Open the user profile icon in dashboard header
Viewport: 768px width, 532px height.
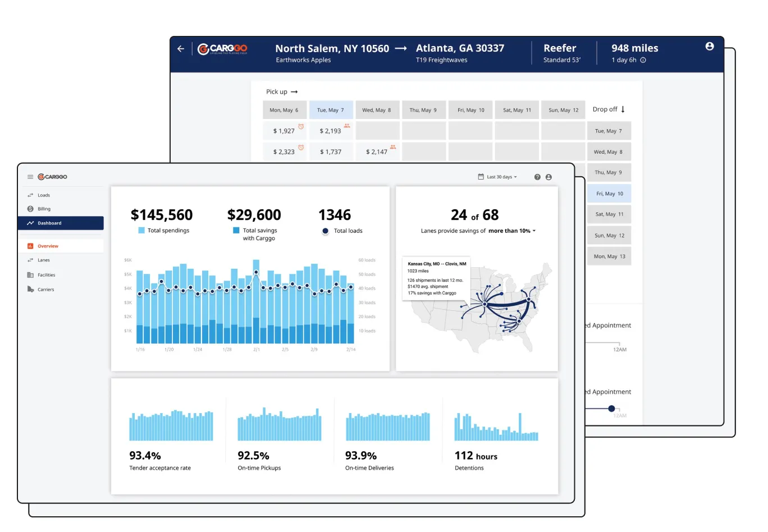point(548,177)
